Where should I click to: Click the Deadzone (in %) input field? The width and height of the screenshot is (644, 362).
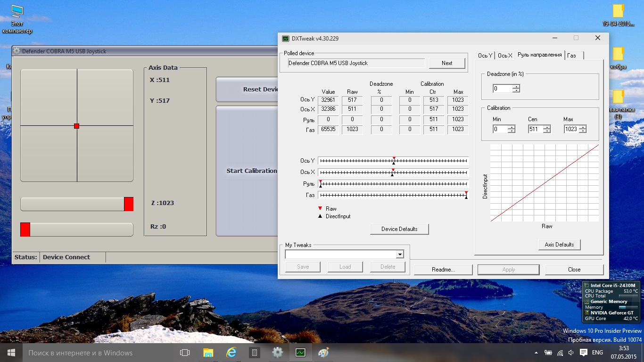click(x=503, y=89)
